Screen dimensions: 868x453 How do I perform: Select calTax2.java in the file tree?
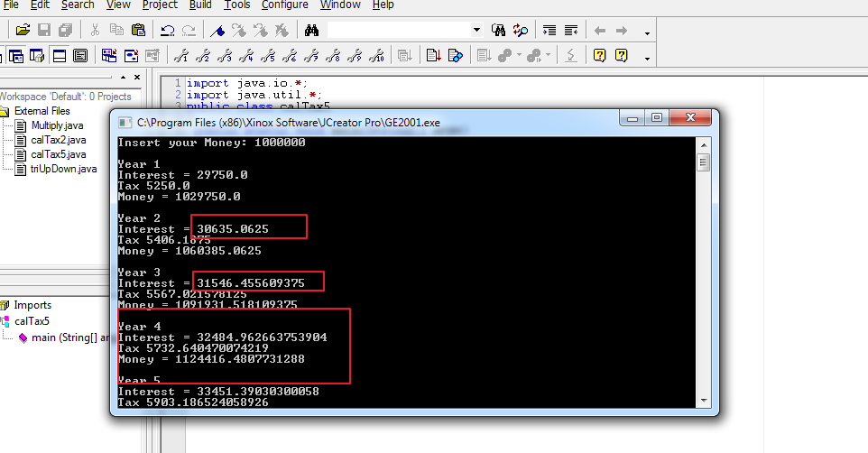(58, 140)
